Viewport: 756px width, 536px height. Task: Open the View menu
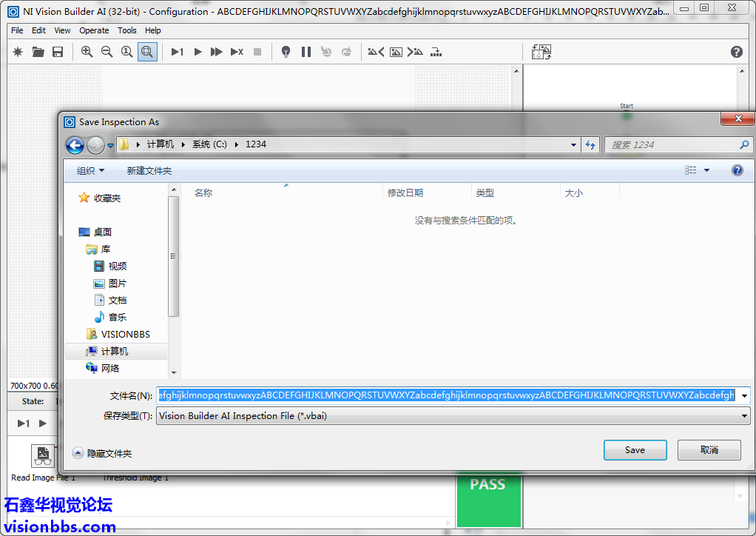[62, 30]
